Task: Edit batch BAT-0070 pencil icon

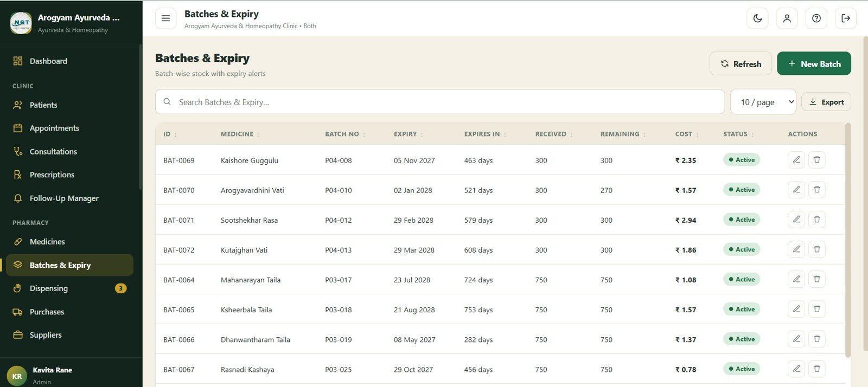Action: [796, 190]
